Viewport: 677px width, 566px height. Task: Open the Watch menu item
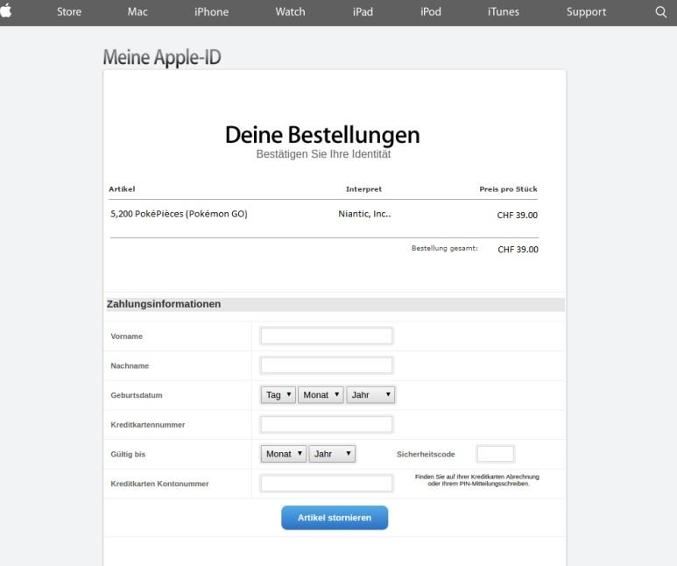point(290,12)
